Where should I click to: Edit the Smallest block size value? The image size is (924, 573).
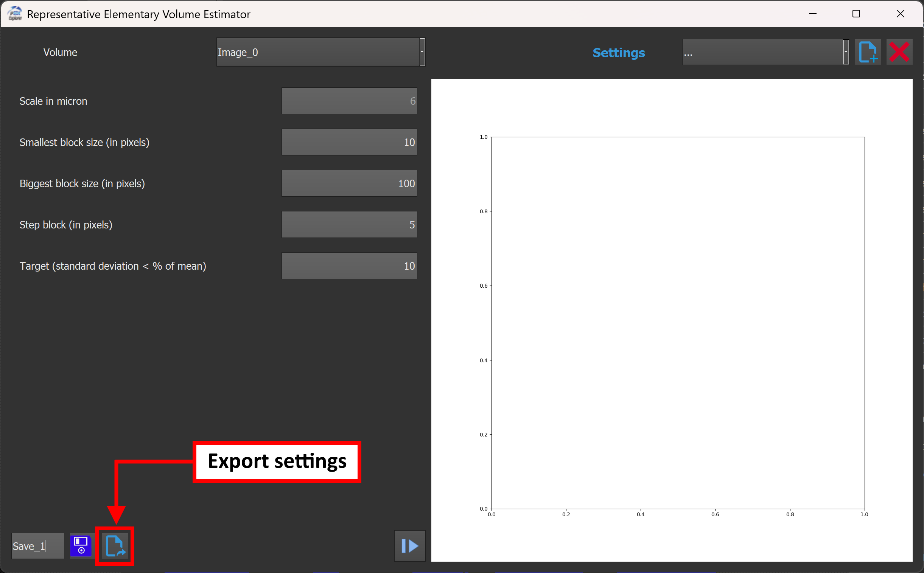pyautogui.click(x=349, y=142)
